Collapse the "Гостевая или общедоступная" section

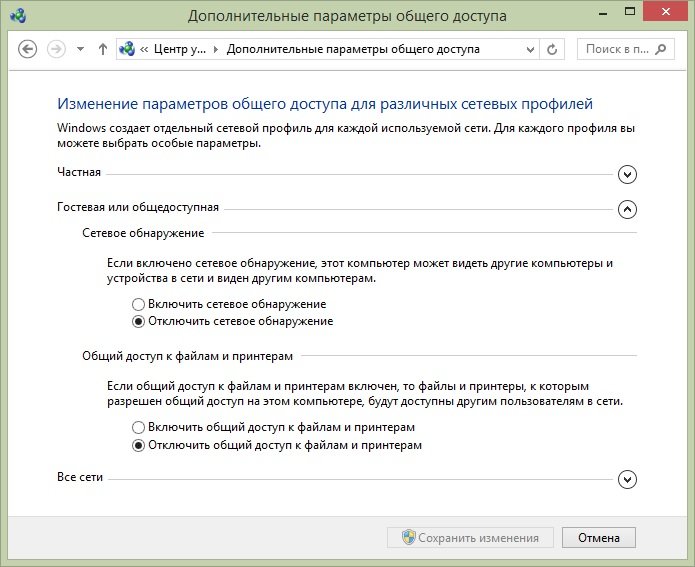627,209
